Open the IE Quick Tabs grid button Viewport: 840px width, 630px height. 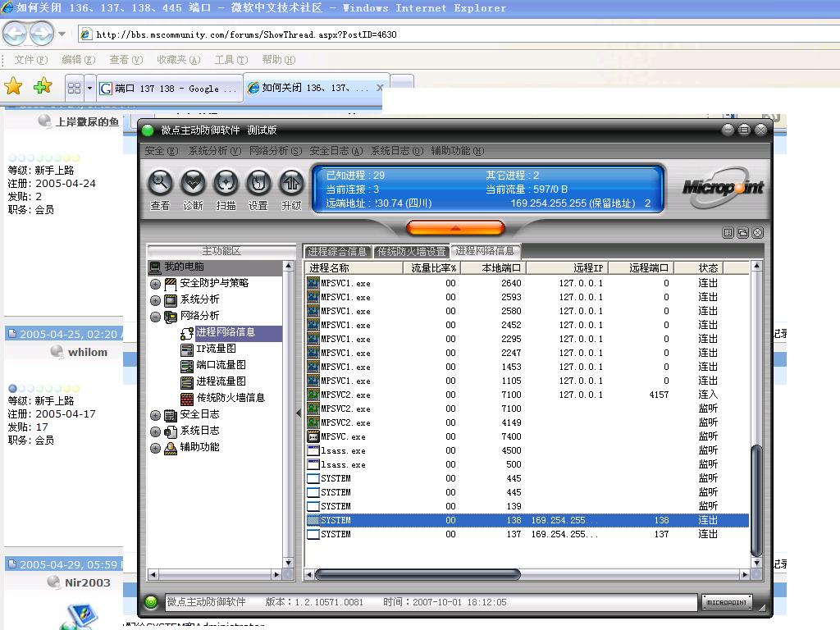click(74, 88)
